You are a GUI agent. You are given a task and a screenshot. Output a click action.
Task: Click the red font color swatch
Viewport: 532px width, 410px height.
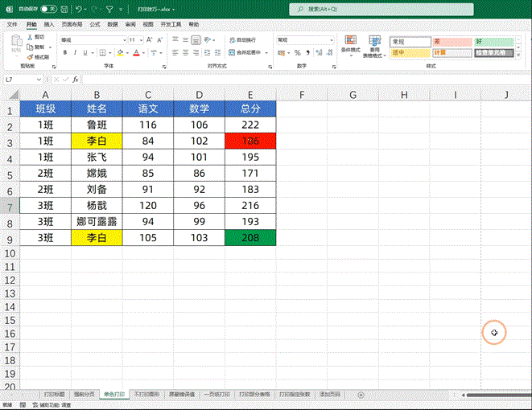pyautogui.click(x=134, y=53)
